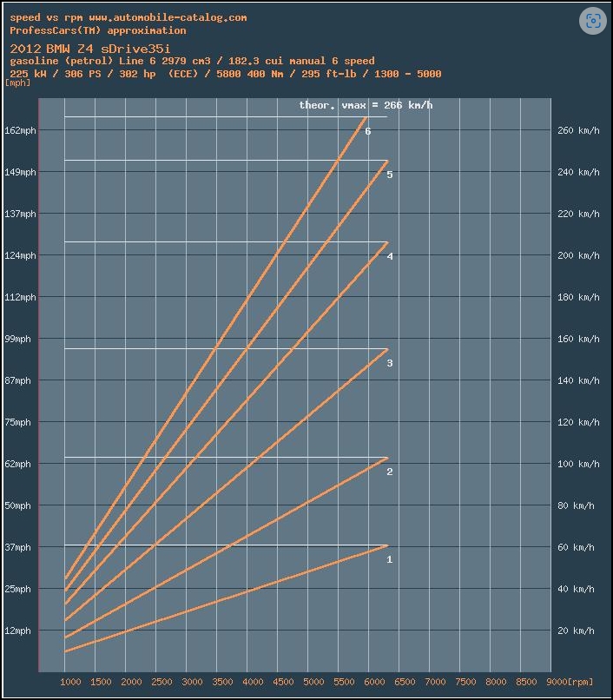
Task: Click the "40 km/h" axis label
Action: click(x=576, y=589)
